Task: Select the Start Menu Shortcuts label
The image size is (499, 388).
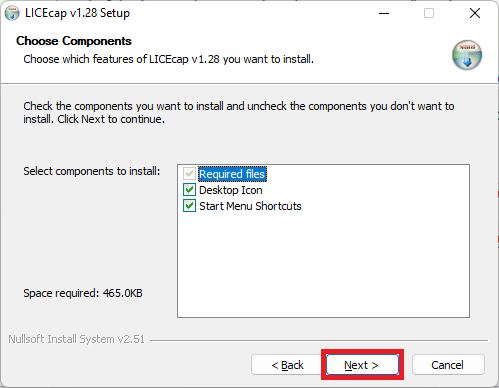Action: pos(250,206)
